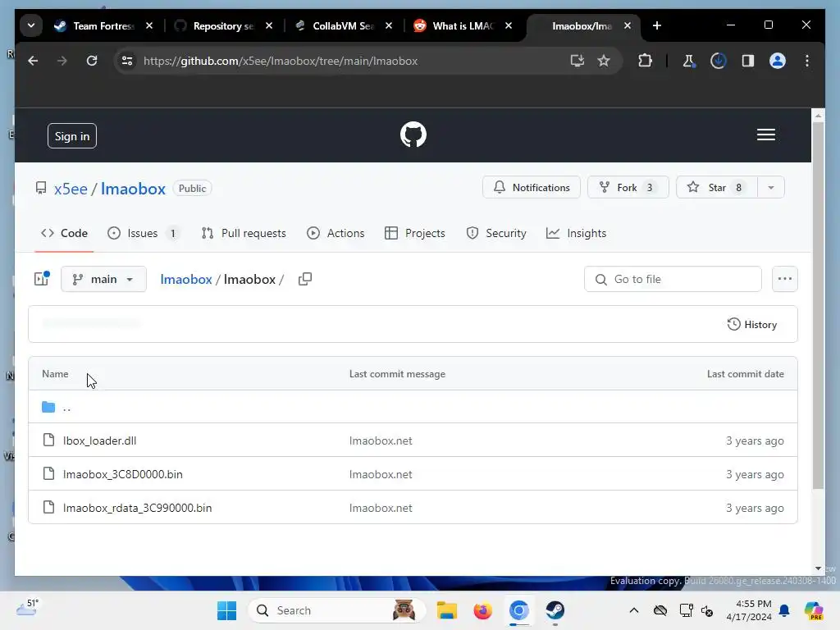The height and width of the screenshot is (630, 840).
Task: Go back with the browser back arrow
Action: [x=33, y=61]
